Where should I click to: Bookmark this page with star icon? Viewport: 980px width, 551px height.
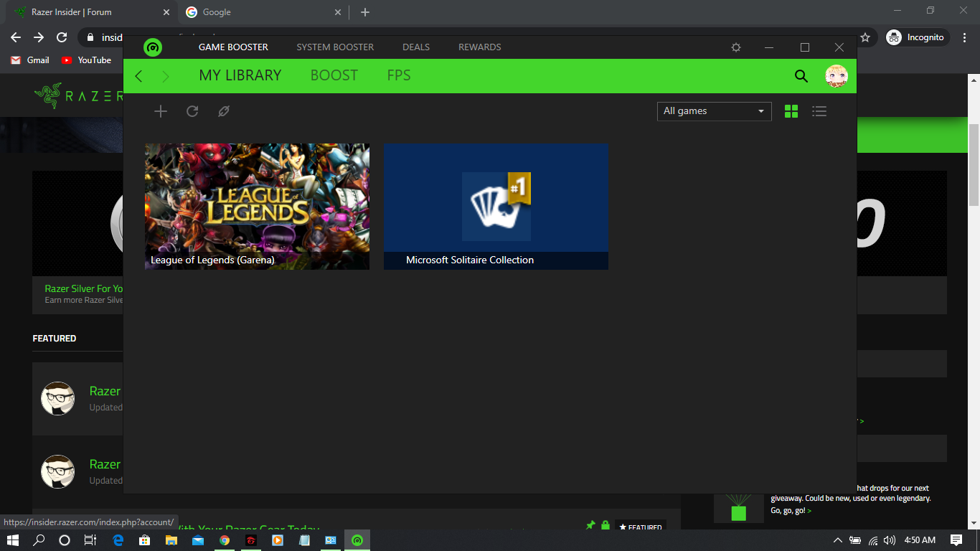coord(865,37)
